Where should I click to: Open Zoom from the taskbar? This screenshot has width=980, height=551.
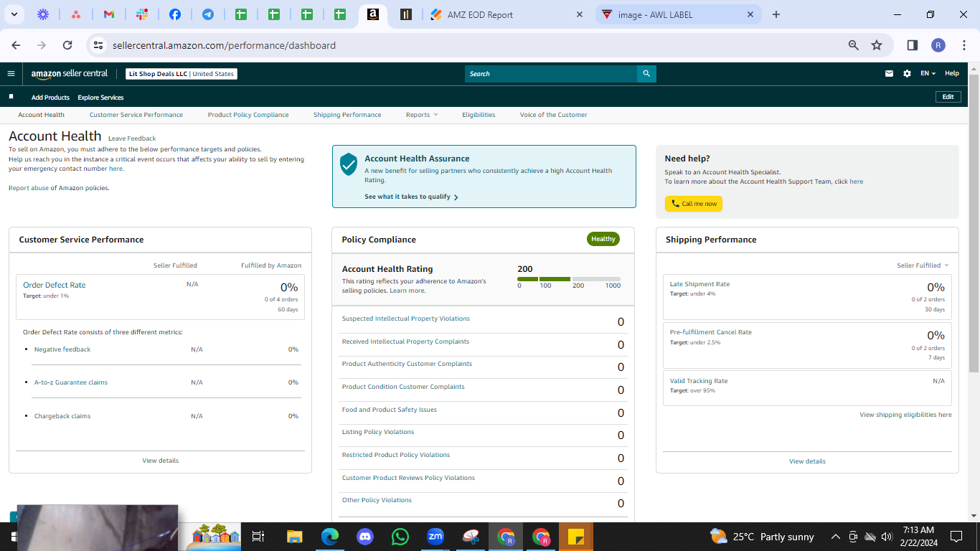[435, 537]
